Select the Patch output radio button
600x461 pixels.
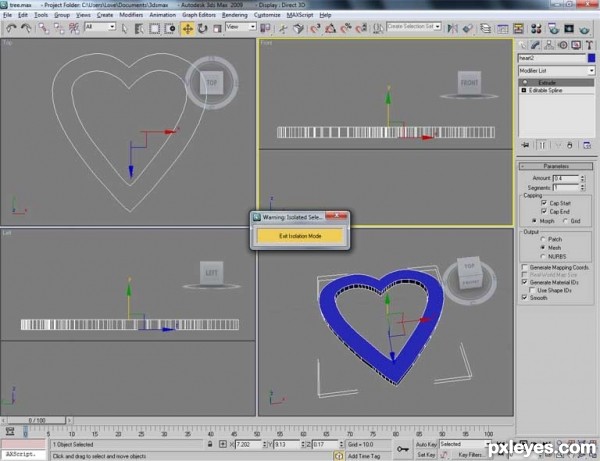pyautogui.click(x=543, y=239)
